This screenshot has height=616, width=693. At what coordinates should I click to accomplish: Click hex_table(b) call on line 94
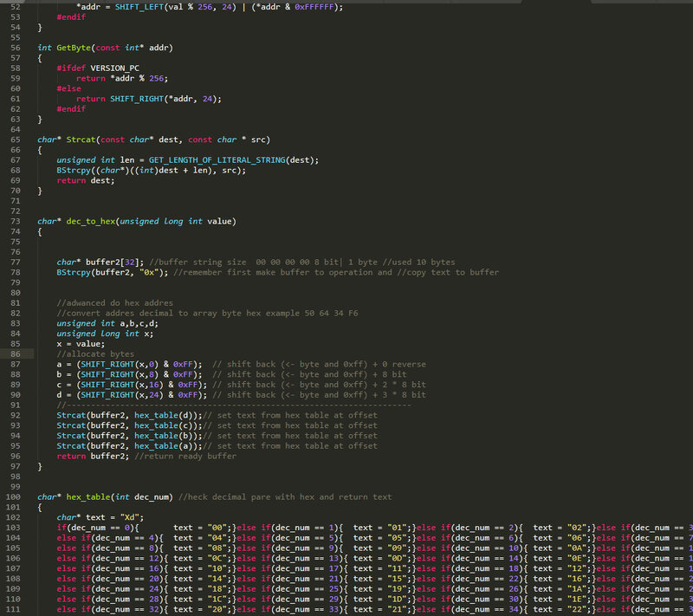(x=163, y=435)
